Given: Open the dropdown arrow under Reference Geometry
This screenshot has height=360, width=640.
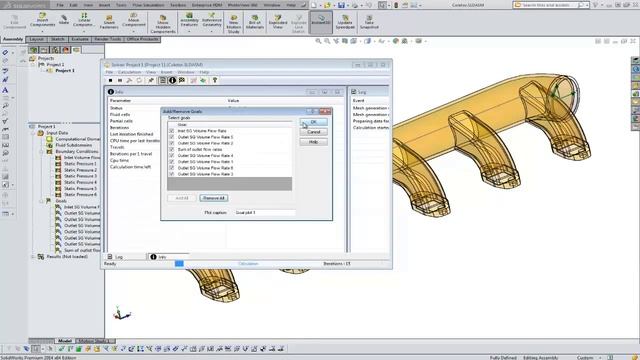Looking at the screenshot, I should point(212,31).
